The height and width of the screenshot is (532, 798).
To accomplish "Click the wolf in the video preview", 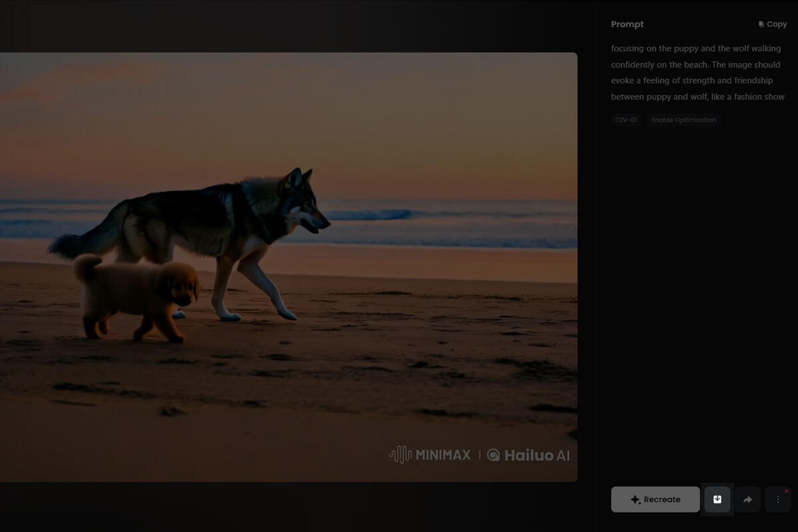I will 219,226.
